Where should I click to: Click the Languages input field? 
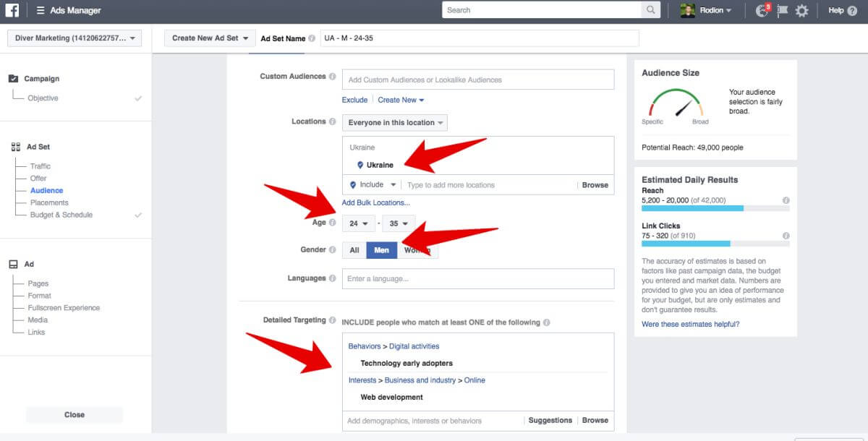[477, 279]
